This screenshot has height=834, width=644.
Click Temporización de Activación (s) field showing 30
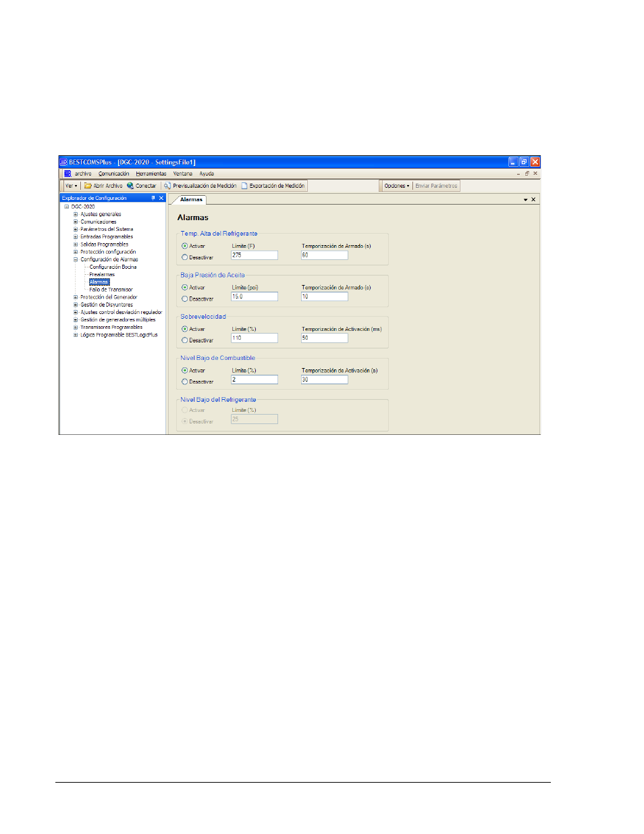[325, 380]
